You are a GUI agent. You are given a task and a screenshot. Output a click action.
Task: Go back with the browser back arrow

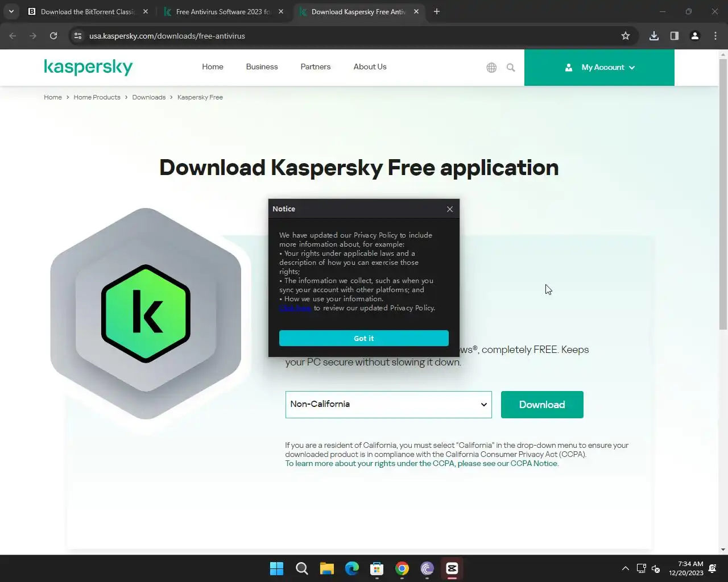(13, 36)
